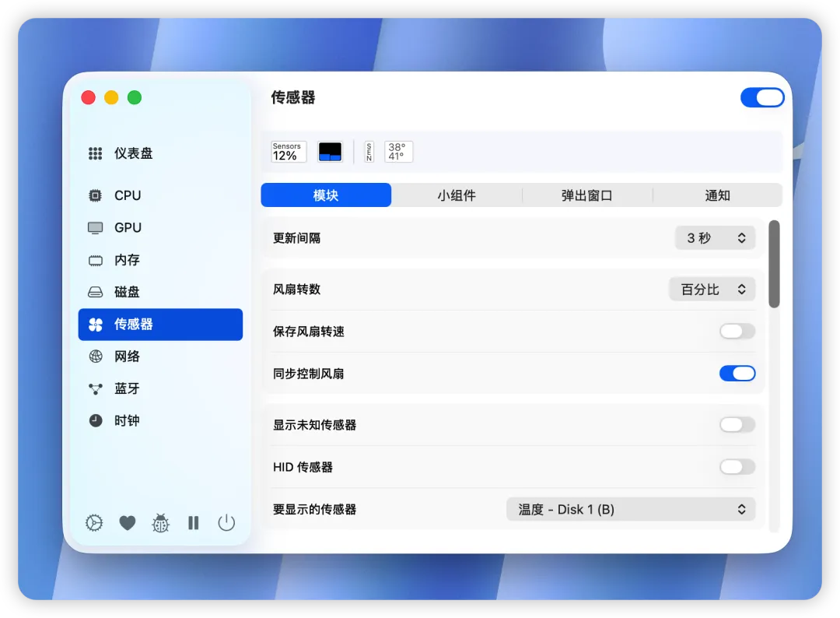Click the 时钟 clock icon
This screenshot has width=840, height=618.
[96, 421]
